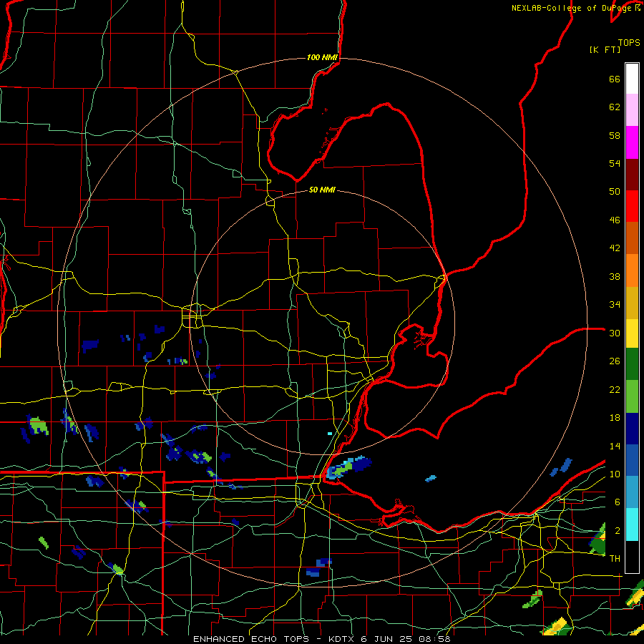Click the gold legend band
644x644 pixels.
click(x=632, y=303)
